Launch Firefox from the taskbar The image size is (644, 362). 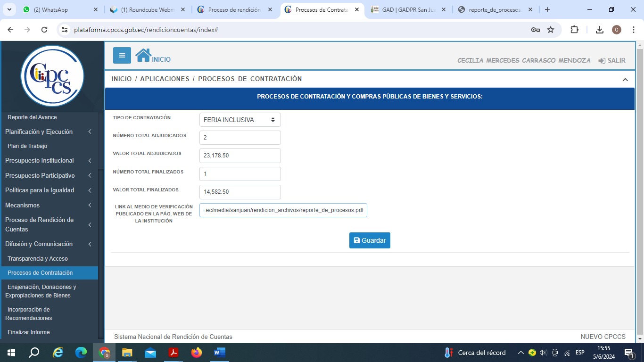tap(197, 353)
